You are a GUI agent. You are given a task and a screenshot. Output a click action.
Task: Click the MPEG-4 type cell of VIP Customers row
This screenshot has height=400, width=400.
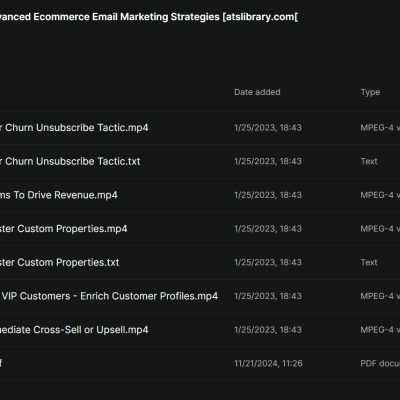point(380,296)
